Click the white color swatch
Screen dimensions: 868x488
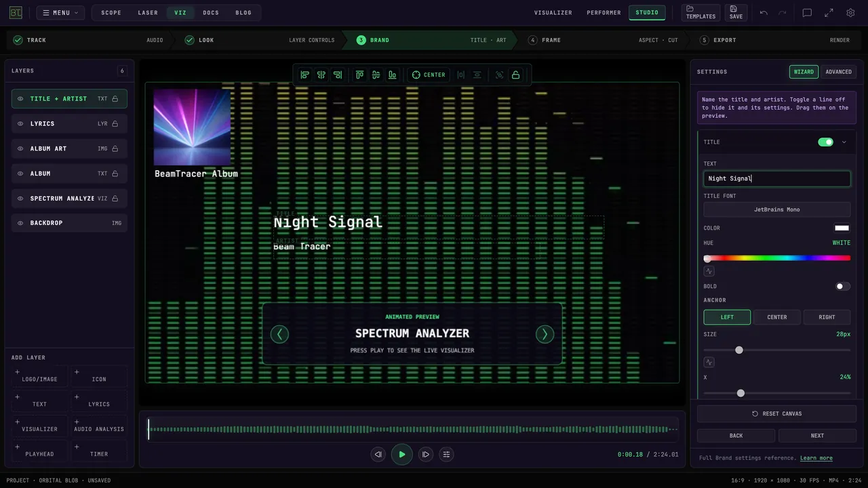(842, 228)
